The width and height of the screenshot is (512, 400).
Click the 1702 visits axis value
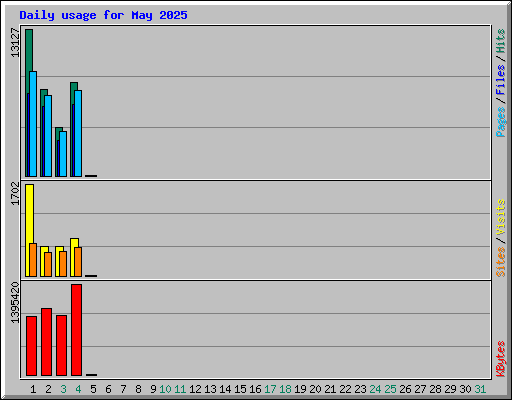pos(15,193)
